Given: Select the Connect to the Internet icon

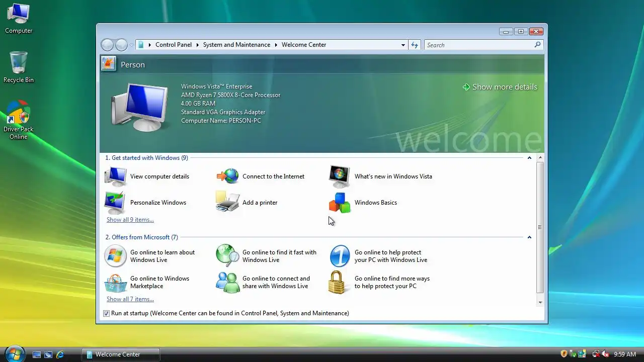Looking at the screenshot, I should [x=227, y=176].
